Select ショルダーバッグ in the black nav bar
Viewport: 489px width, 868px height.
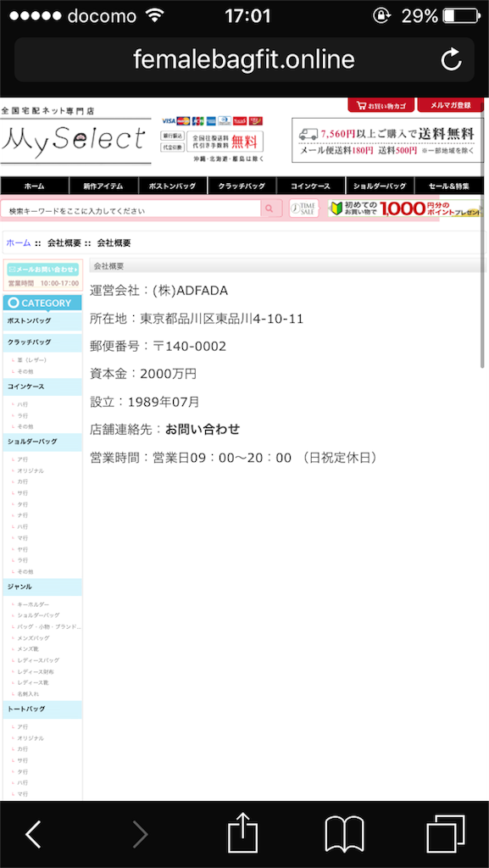point(380,186)
